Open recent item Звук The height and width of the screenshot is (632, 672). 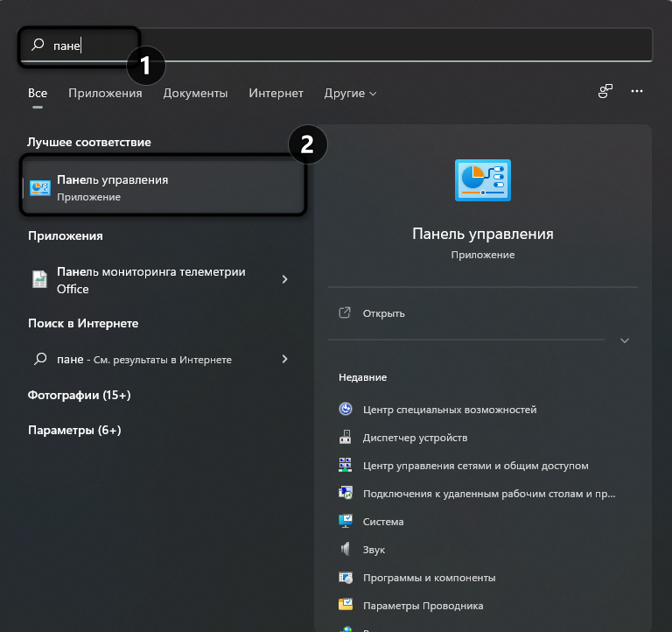pyautogui.click(x=374, y=550)
